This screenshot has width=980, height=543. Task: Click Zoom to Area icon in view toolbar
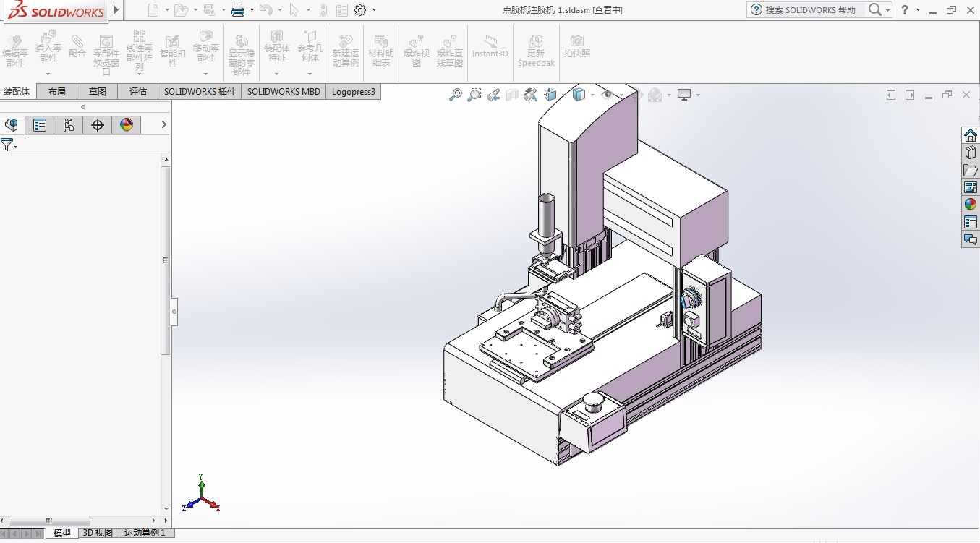[x=474, y=95]
